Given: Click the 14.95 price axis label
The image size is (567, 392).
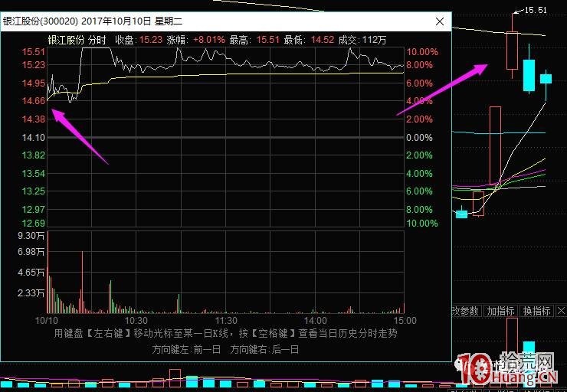Looking at the screenshot, I should 34,83.
